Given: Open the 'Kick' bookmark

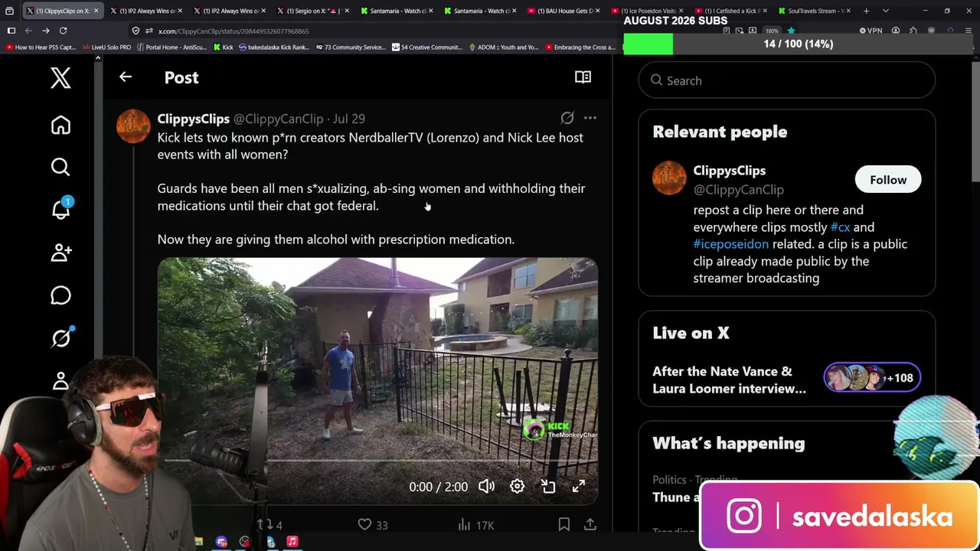Looking at the screenshot, I should click(x=222, y=47).
